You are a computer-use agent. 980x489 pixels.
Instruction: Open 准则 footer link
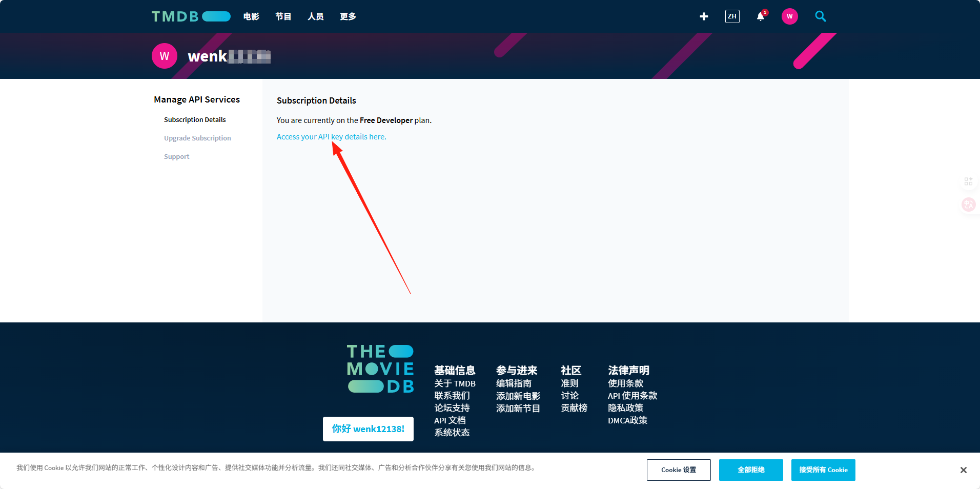[569, 383]
